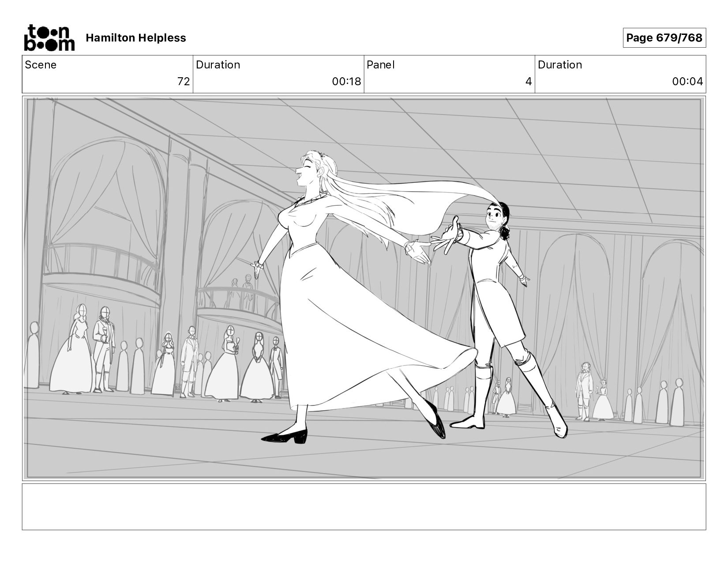
Task: Click the panel duration value 00:04
Action: [x=687, y=82]
